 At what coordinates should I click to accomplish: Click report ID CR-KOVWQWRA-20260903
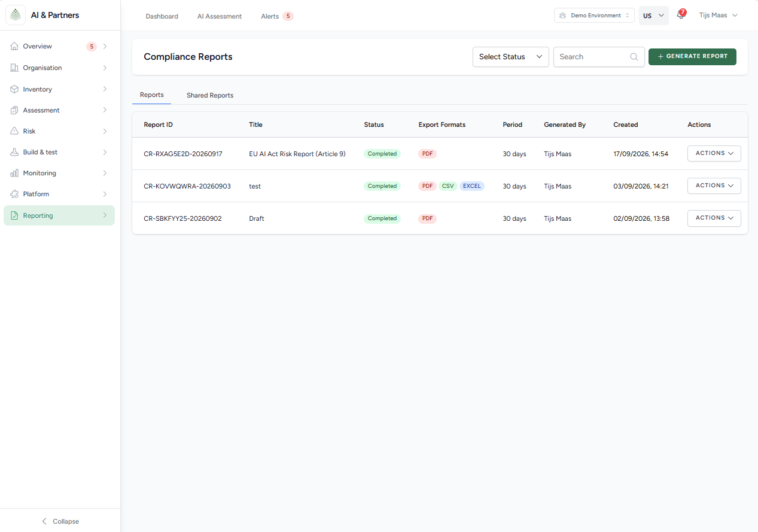pyautogui.click(x=187, y=186)
